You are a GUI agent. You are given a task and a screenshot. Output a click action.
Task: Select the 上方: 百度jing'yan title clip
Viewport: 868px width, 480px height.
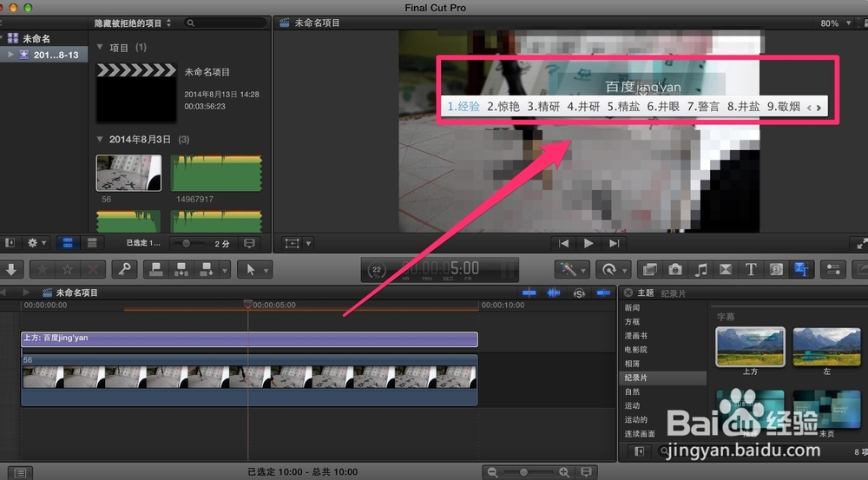249,339
